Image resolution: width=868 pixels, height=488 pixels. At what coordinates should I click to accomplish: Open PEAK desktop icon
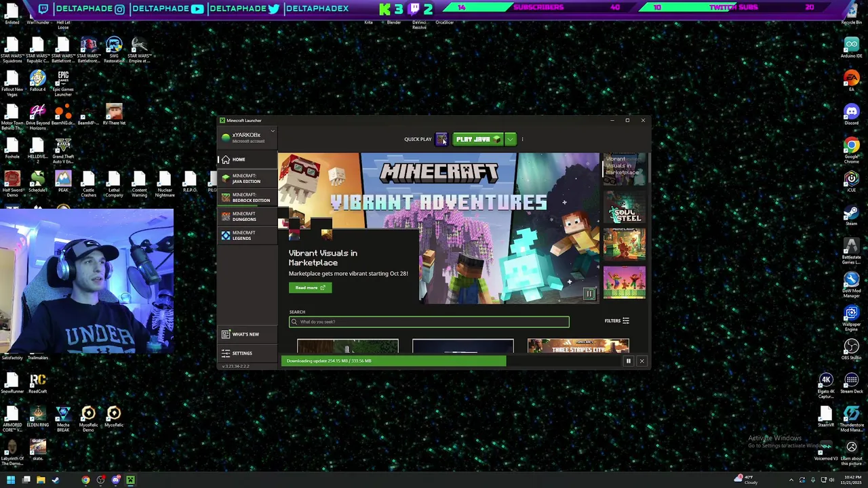63,182
